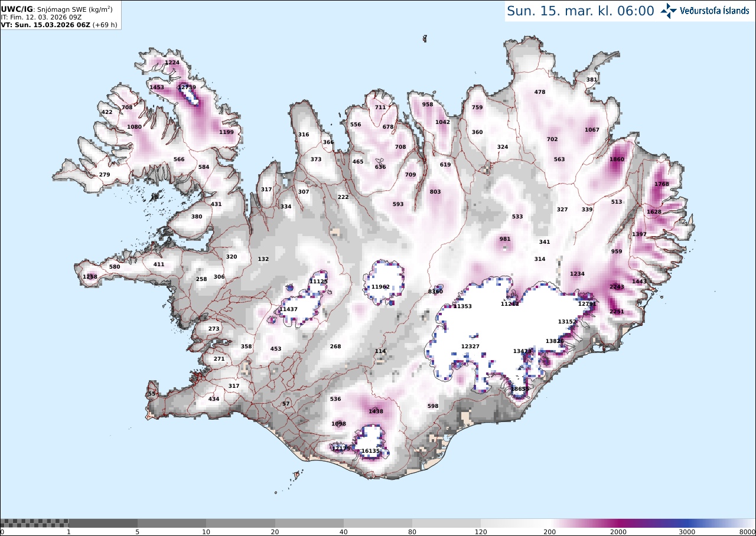Click the map value '1080'
The height and width of the screenshot is (536, 756).
tap(135, 127)
